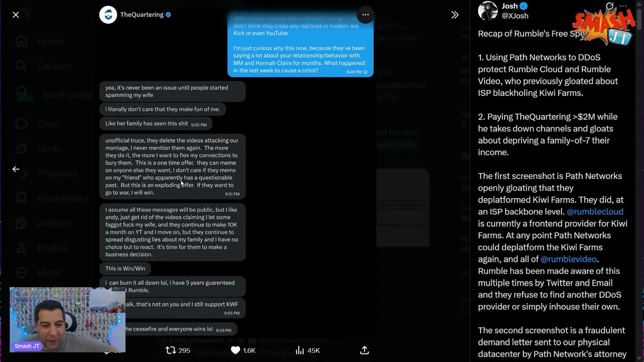
Task: Open the more options ellipsis above the image
Action: (x=365, y=15)
